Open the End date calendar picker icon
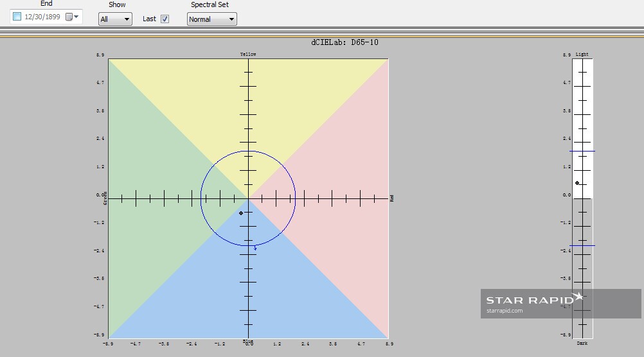 [x=69, y=17]
